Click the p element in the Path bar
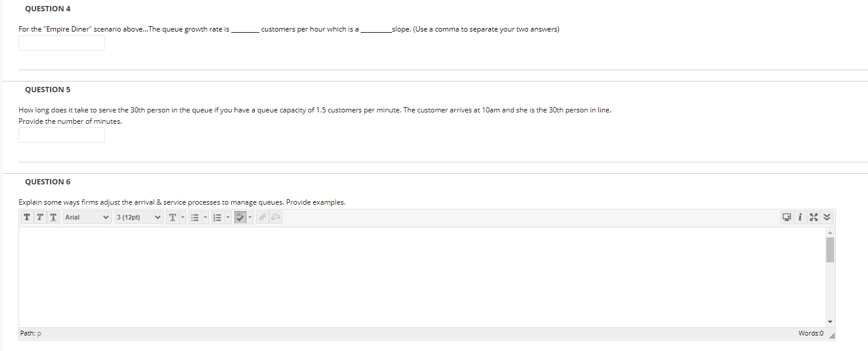Screen dimensions: 868x351 point(39,334)
